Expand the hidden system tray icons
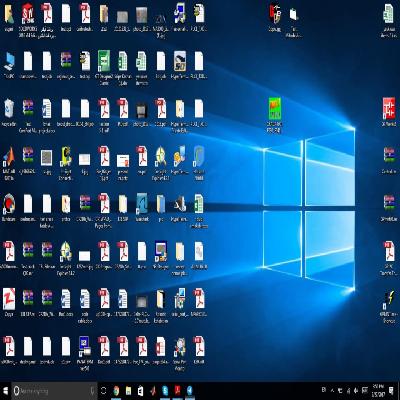 (x=332, y=390)
